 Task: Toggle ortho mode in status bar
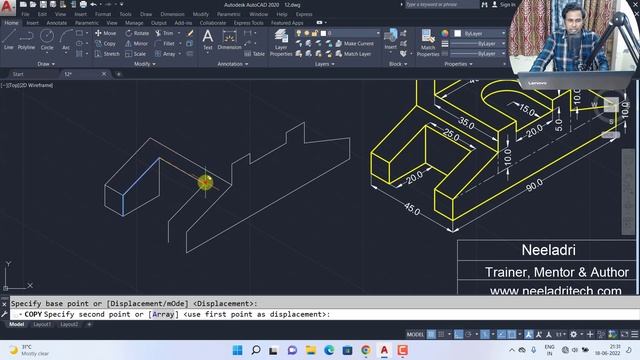click(x=458, y=334)
